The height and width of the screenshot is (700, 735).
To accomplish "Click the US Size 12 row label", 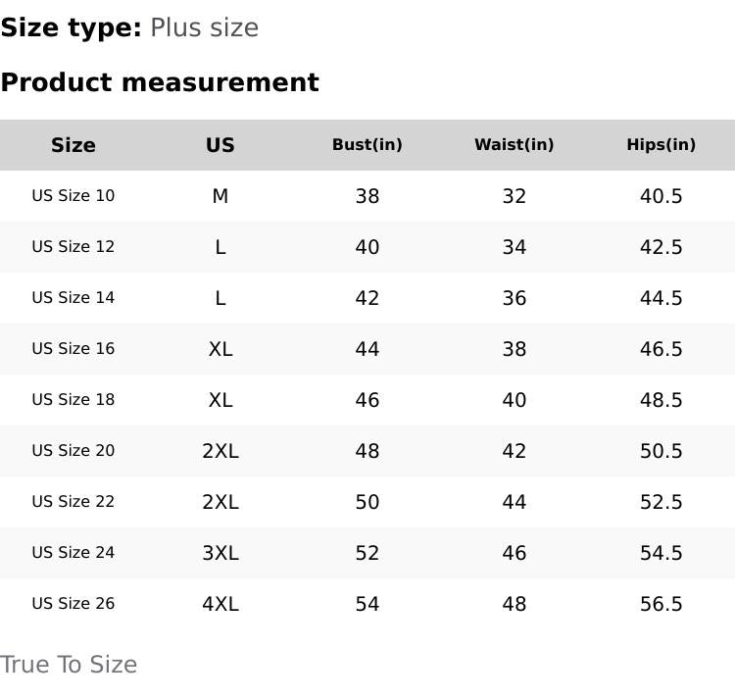I will tap(73, 247).
